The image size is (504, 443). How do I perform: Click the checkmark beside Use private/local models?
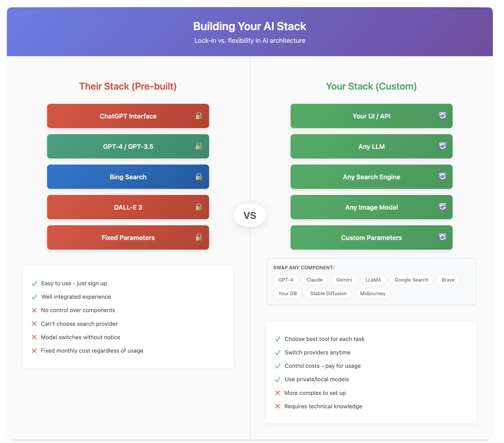[278, 379]
